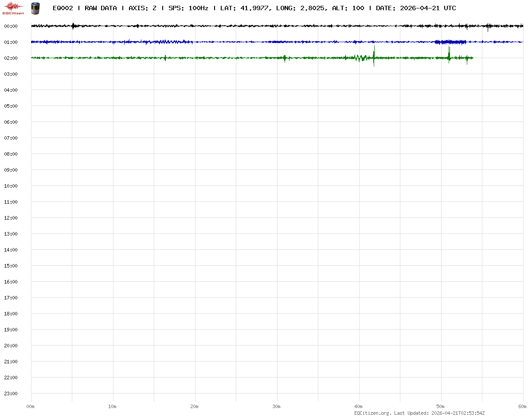Open the EQCitizen.org footer link
Viewport: 532px width, 417px height.
(x=372, y=413)
